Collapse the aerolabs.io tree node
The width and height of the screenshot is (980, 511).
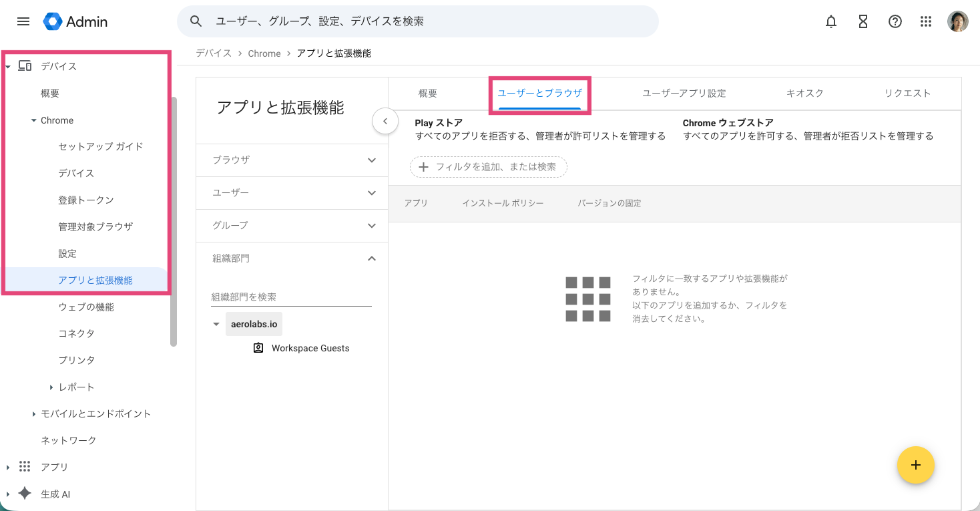pyautogui.click(x=216, y=323)
